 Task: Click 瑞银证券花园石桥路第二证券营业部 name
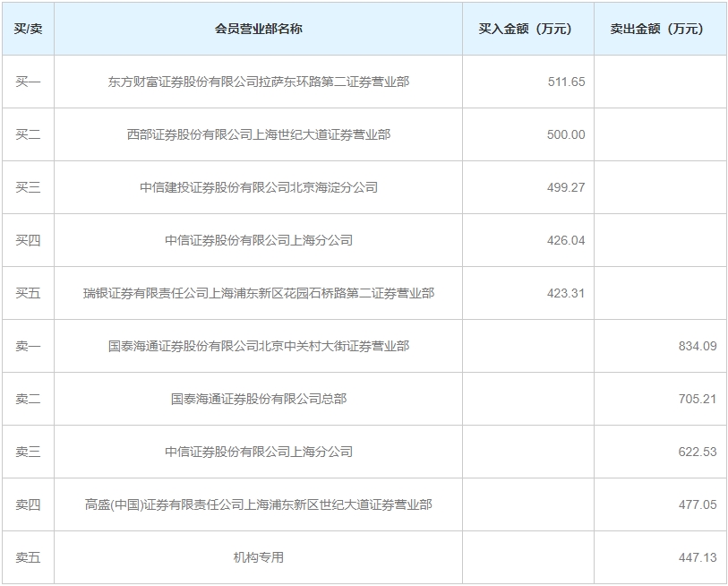pos(259,293)
